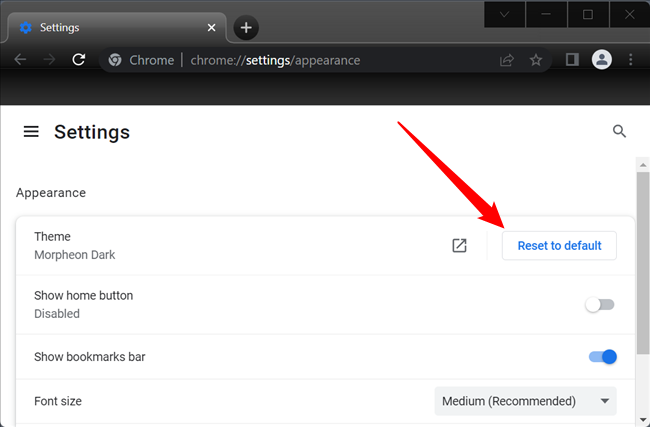Reload the page
This screenshot has width=650, height=427.
pos(79,60)
